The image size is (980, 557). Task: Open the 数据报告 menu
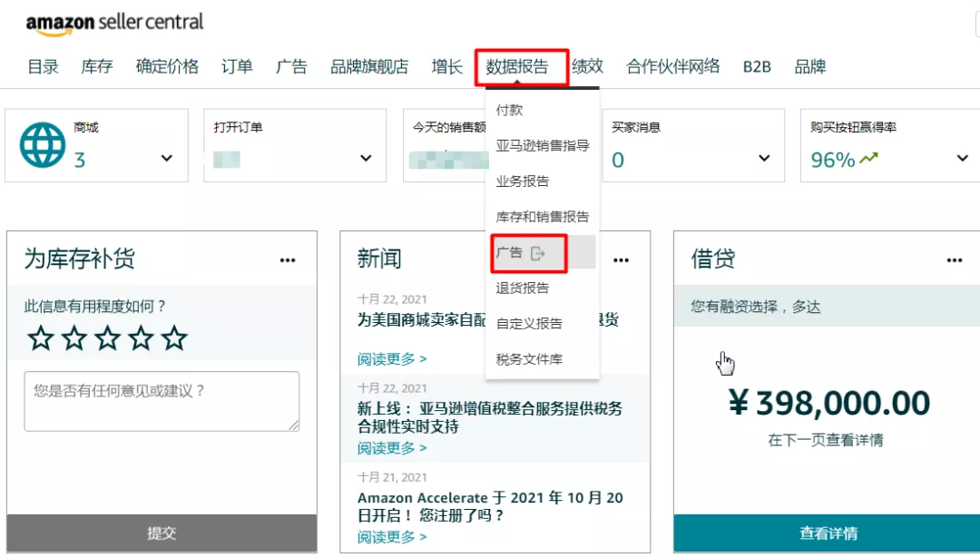click(x=517, y=66)
